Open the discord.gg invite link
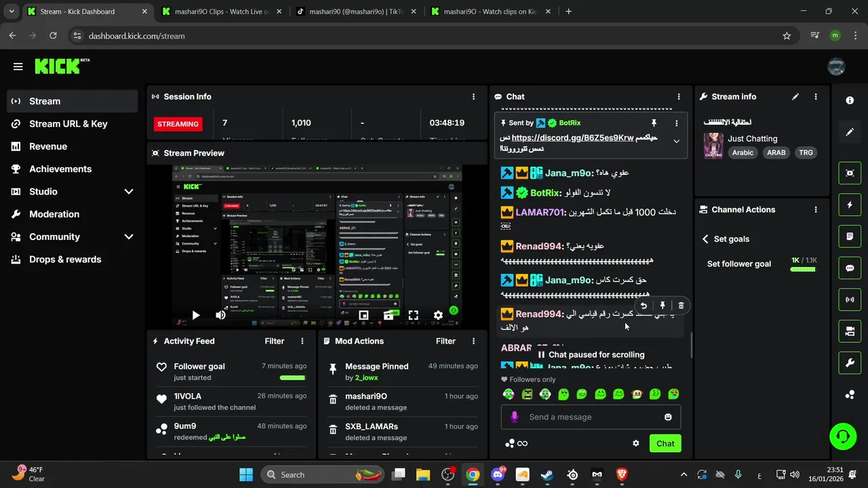The width and height of the screenshot is (868, 488). (572, 138)
